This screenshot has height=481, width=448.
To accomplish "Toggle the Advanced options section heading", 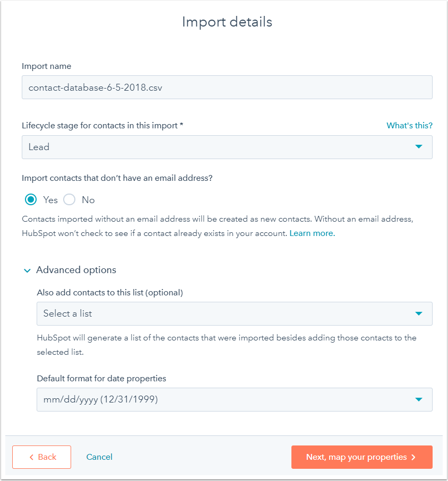I will click(76, 270).
